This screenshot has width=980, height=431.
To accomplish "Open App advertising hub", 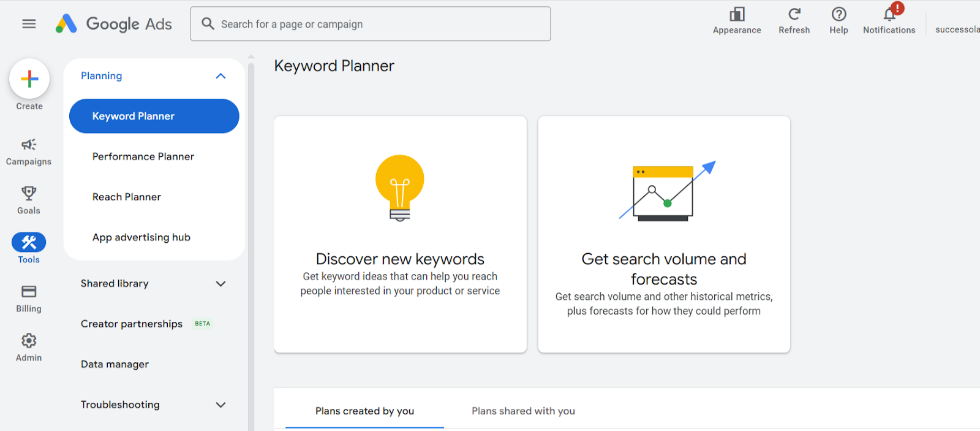I will tap(141, 237).
